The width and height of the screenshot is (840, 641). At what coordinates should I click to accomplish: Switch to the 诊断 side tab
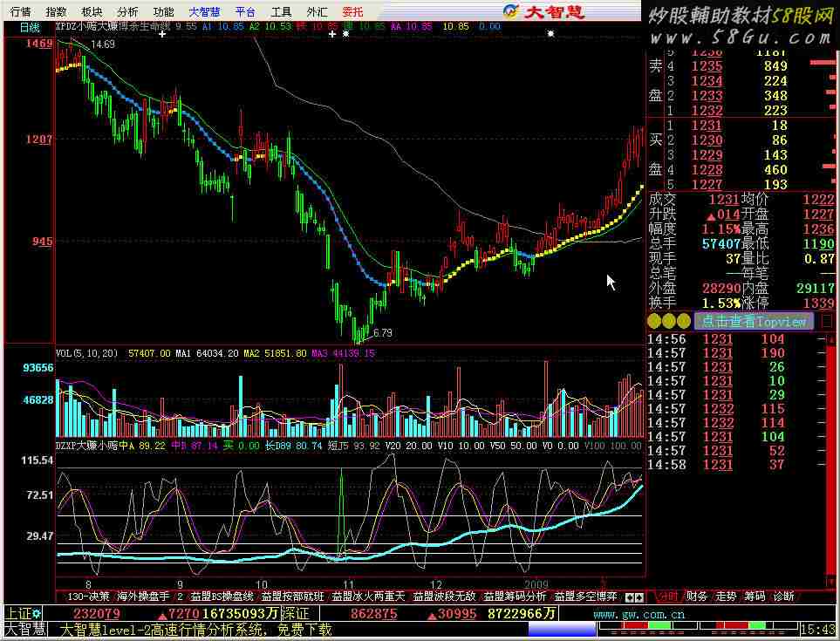[784, 596]
